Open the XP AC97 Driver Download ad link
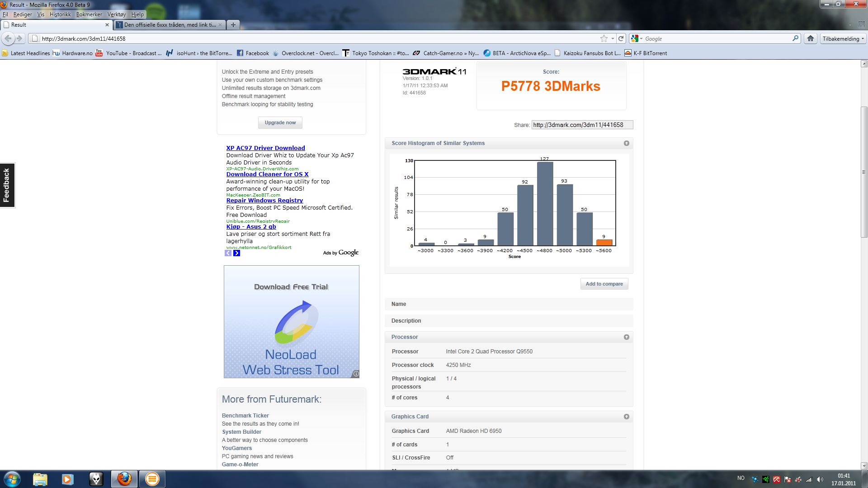The image size is (868, 488). coord(265,148)
